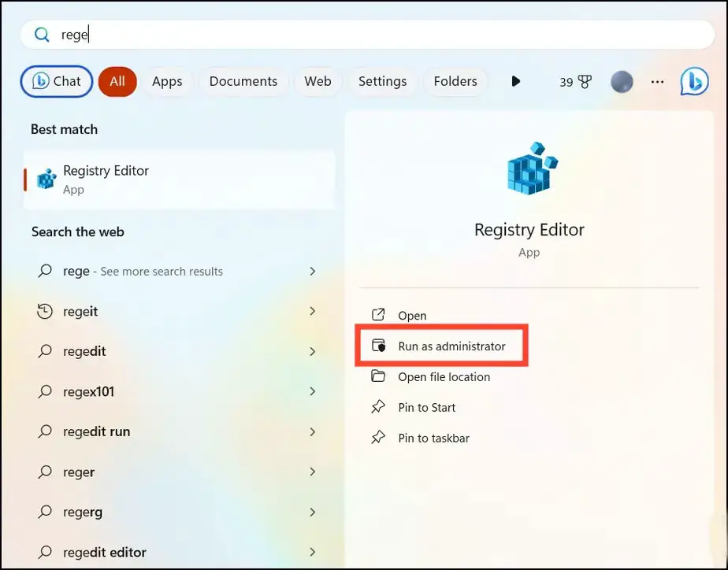Select the All filter tab

[117, 82]
